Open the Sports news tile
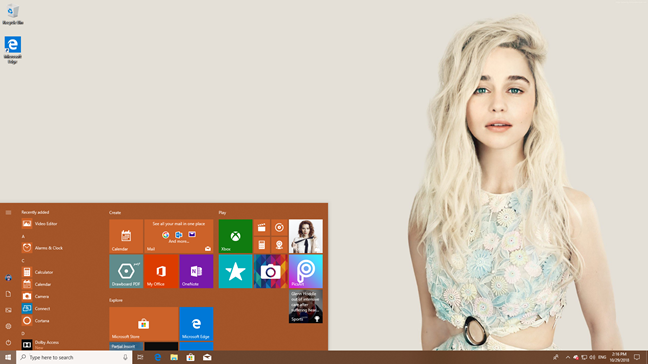 tap(306, 306)
